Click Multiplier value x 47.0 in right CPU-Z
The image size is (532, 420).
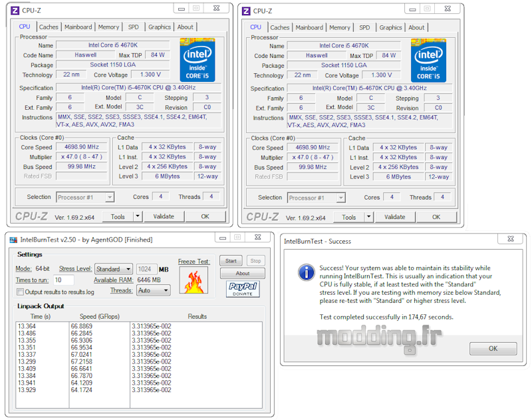(313, 157)
